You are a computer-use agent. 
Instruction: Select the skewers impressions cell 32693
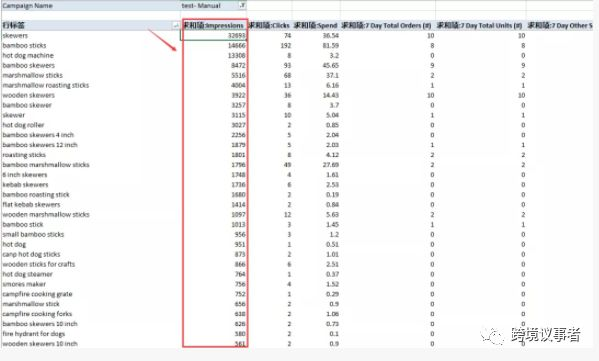(x=214, y=36)
